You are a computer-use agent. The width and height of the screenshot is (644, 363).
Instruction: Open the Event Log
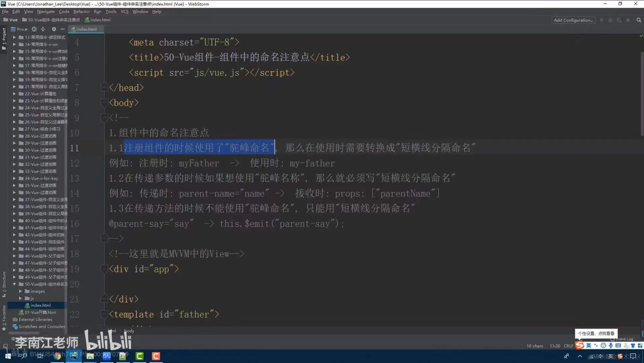pyautogui.click(x=622, y=339)
